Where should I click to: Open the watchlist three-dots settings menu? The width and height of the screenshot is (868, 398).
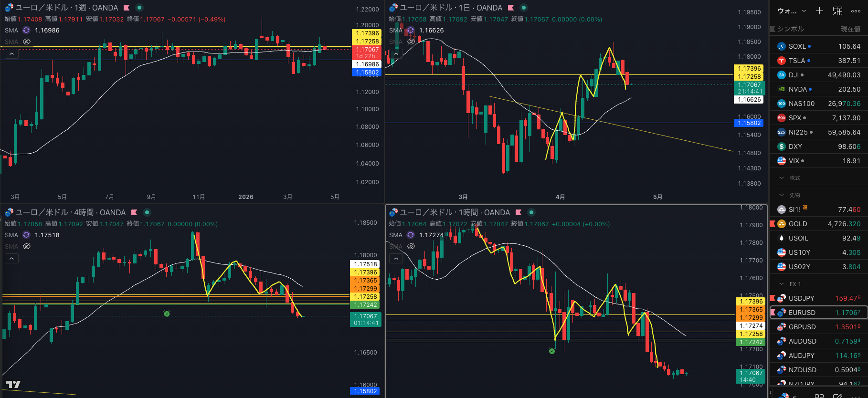pos(856,11)
